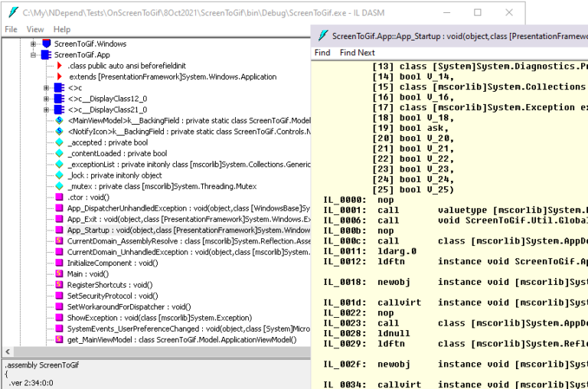Click method icon for SystemEvents_UserPreferenceChanged
588x389 pixels.
59,329
